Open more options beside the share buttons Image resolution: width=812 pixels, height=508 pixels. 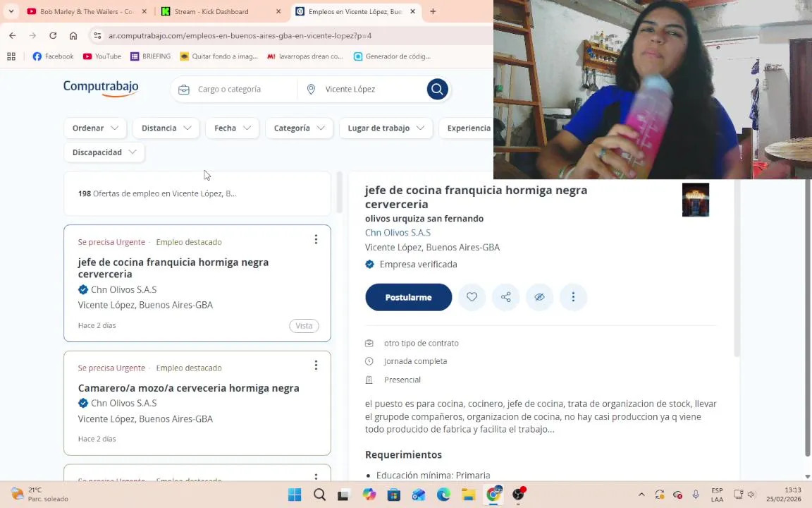573,297
